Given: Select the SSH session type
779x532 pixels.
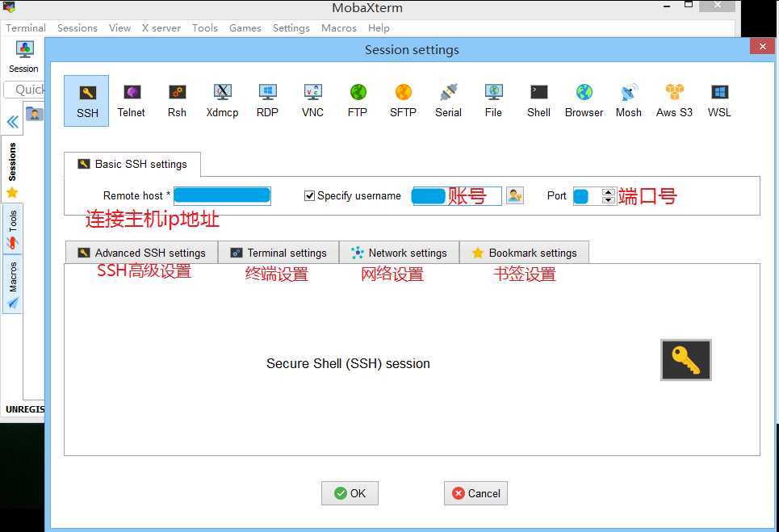Looking at the screenshot, I should [86, 101].
